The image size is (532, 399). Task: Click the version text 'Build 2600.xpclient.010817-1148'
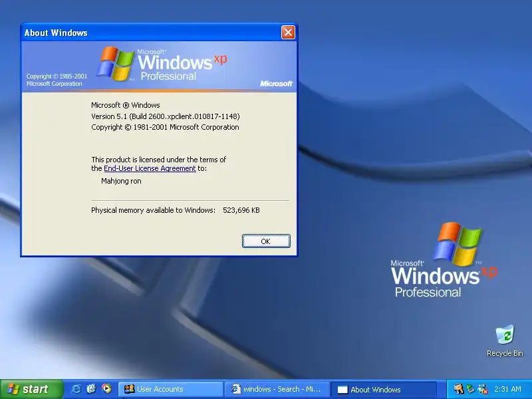point(186,116)
